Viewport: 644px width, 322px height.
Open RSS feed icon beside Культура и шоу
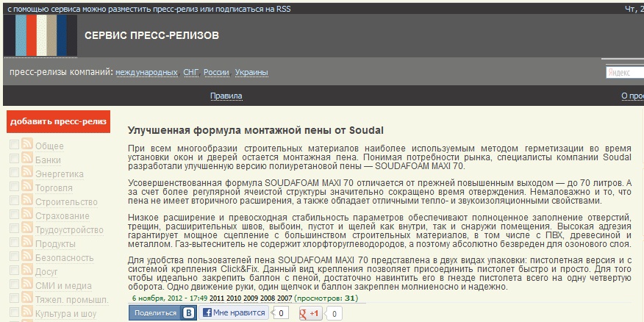(x=27, y=311)
